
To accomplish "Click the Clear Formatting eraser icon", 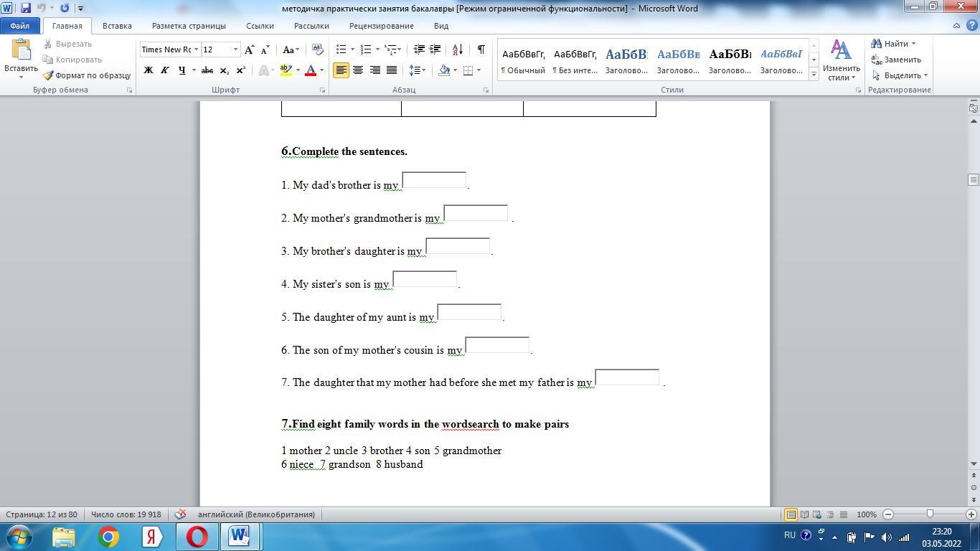I will tap(319, 50).
